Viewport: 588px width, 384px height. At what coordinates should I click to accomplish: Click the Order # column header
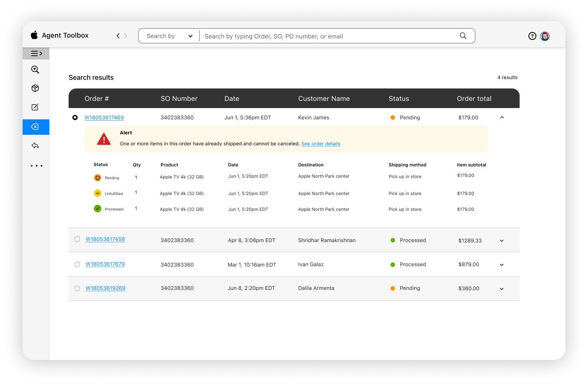(x=96, y=99)
